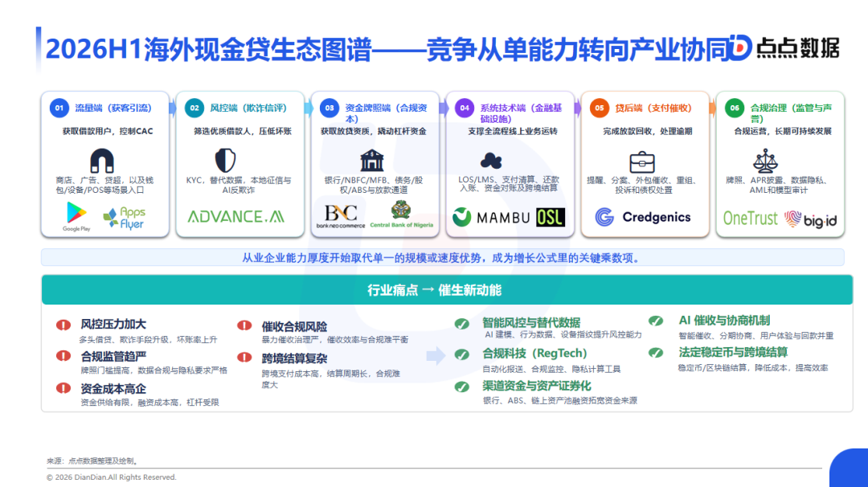Viewport: 868px width, 487px height.
Task: Click the green check icon beside 合规科技 (RegTech)
Action: pyautogui.click(x=461, y=354)
